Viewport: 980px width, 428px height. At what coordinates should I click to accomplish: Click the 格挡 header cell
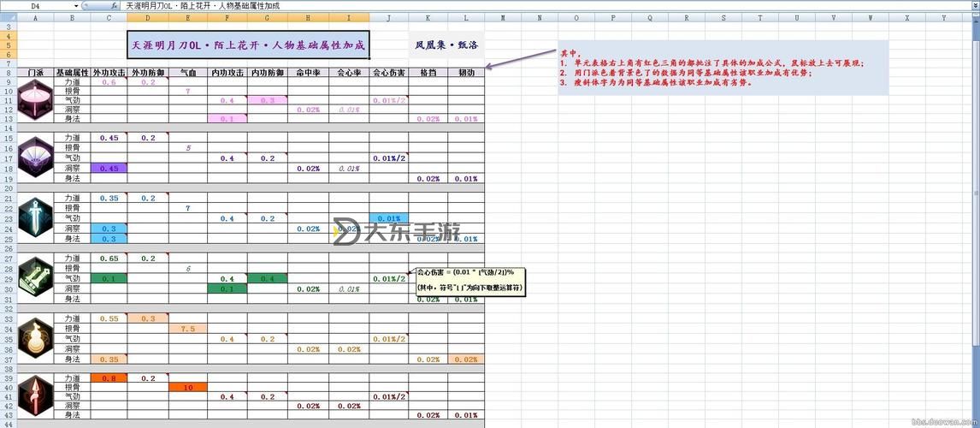(428, 73)
